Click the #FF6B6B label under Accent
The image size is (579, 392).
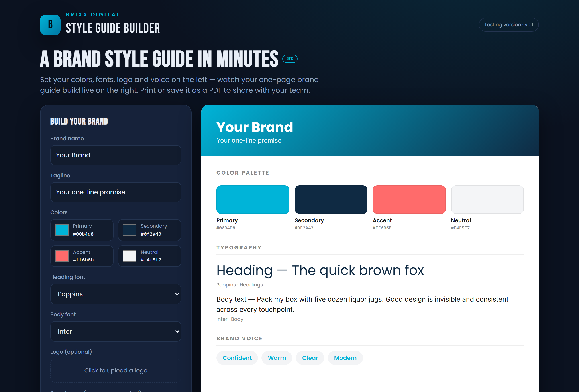[x=382, y=228]
